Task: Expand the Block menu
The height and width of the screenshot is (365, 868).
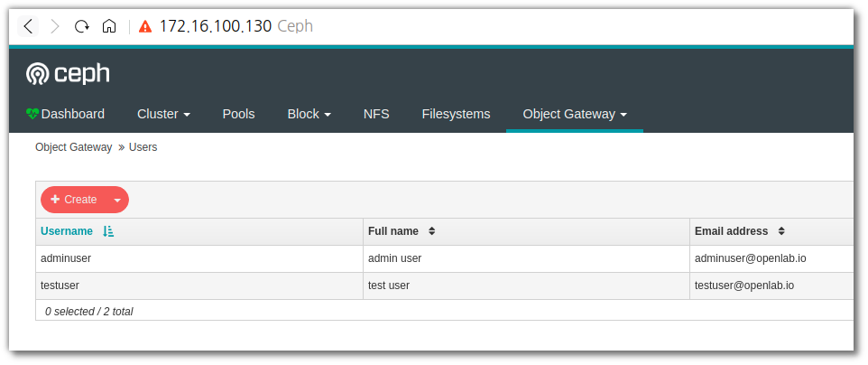Action: click(309, 114)
